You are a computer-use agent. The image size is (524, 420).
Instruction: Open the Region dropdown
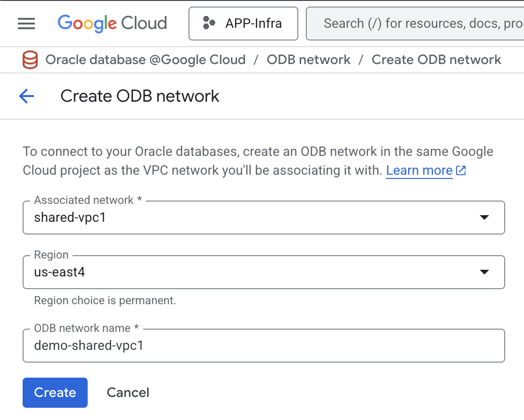click(x=484, y=272)
